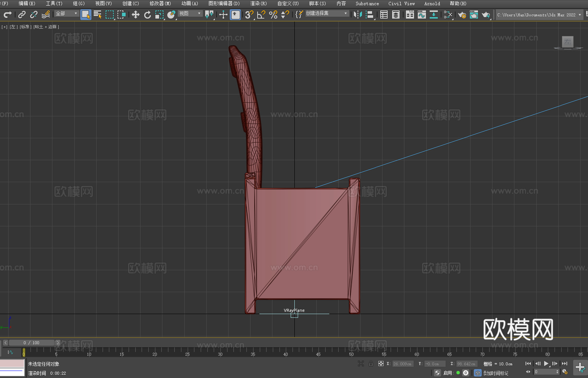The image size is (588, 378).
Task: Click the Edit Named Selection Sets icon
Action: pyautogui.click(x=299, y=14)
